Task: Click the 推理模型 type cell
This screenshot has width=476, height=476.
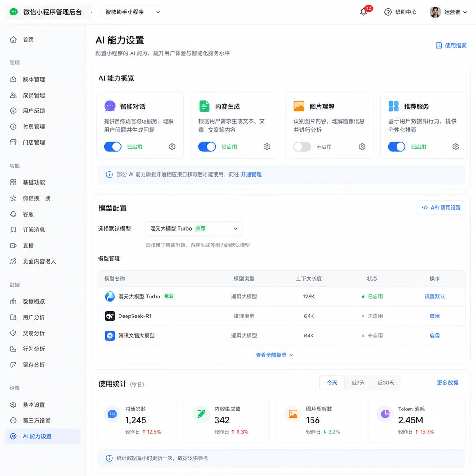Action: click(244, 316)
